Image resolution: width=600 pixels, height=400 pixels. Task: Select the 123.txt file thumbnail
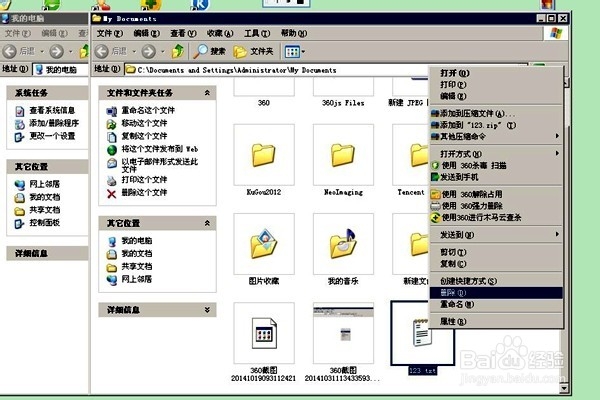coord(422,333)
